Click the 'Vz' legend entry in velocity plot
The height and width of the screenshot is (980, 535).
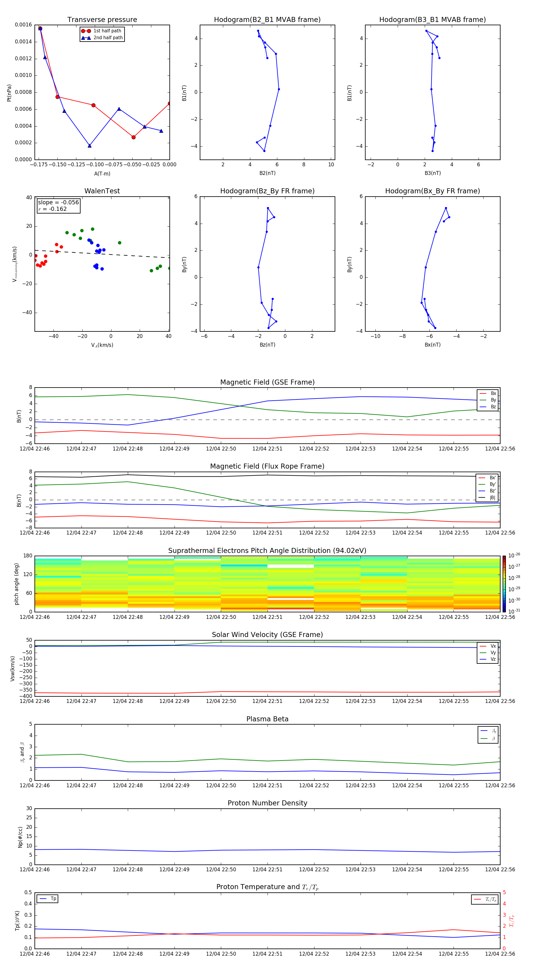coord(488,659)
